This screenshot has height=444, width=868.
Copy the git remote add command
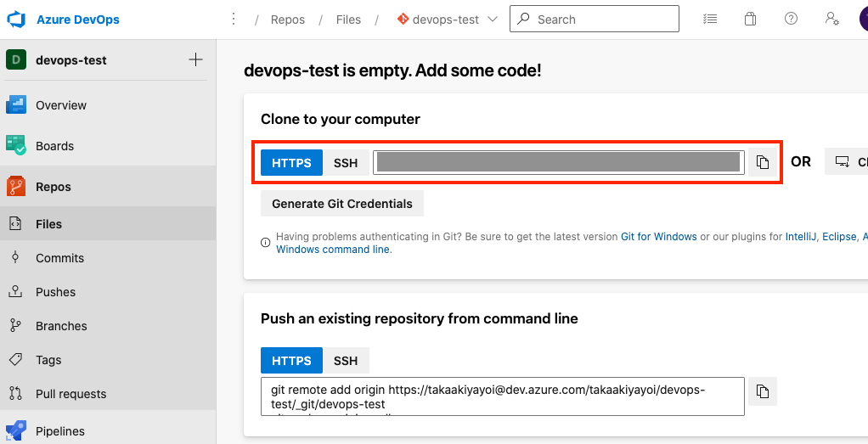pos(763,391)
